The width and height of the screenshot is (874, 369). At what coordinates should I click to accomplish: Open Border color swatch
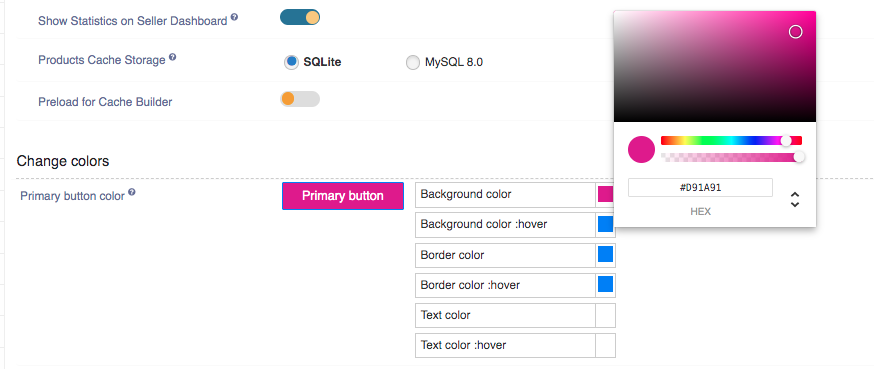pos(605,255)
